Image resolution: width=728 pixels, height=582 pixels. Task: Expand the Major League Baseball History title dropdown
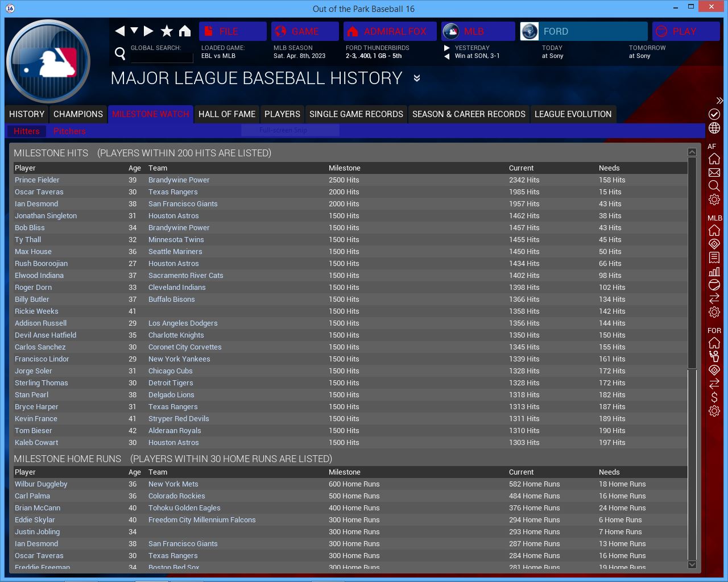click(x=417, y=78)
